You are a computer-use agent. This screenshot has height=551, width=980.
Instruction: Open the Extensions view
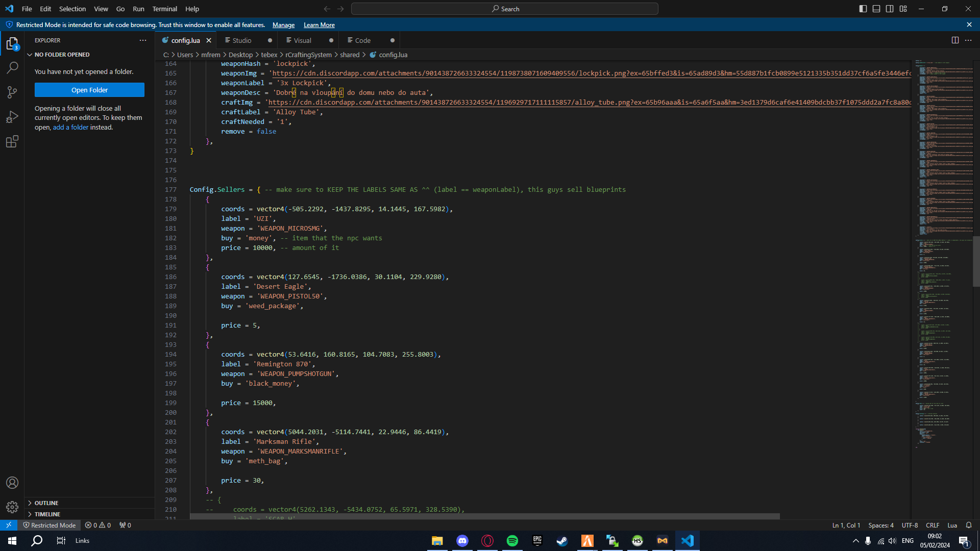tap(12, 142)
